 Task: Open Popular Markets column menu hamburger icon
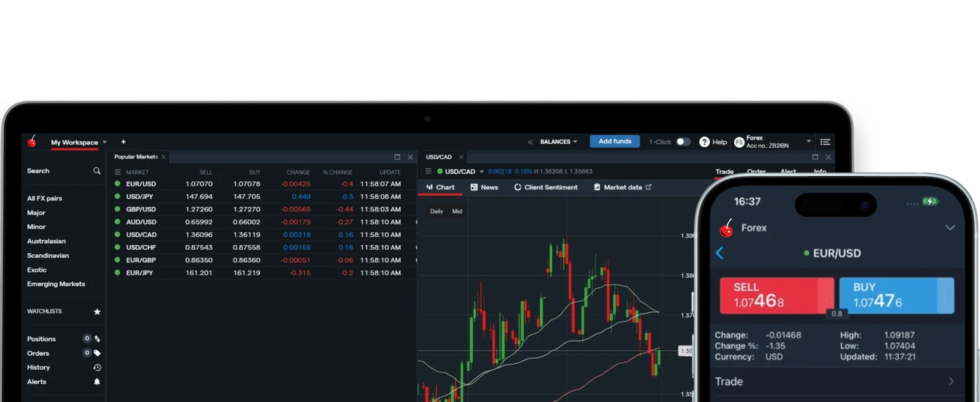click(118, 172)
